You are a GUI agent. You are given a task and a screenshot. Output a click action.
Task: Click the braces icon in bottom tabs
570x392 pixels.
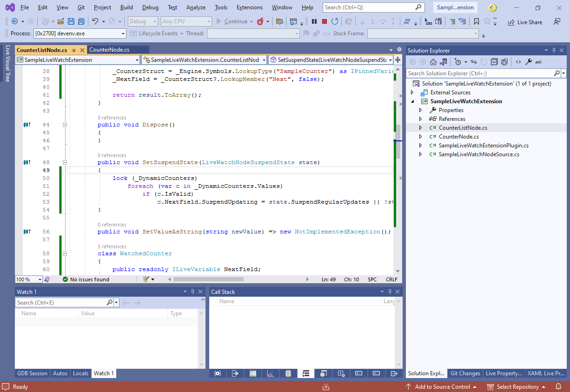(218, 373)
